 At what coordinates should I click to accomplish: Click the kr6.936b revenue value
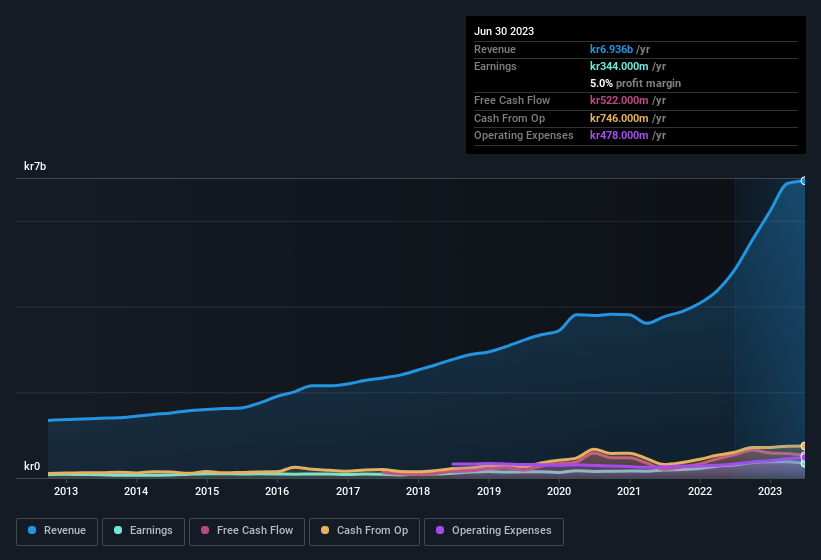point(611,49)
